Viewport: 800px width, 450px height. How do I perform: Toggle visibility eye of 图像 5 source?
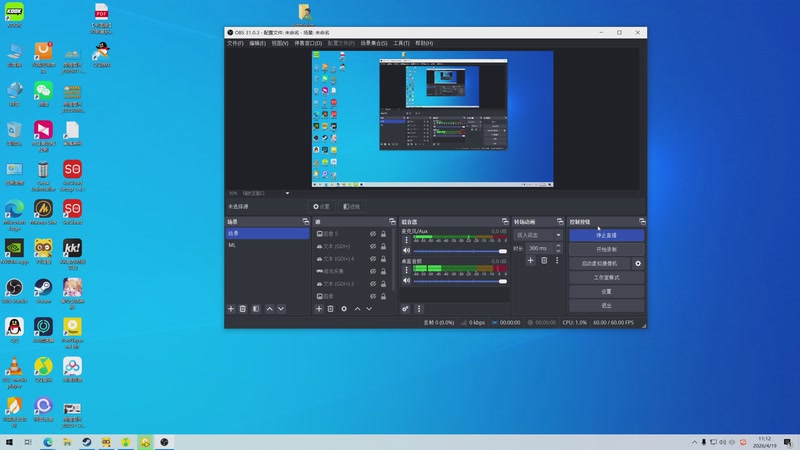pyautogui.click(x=373, y=234)
